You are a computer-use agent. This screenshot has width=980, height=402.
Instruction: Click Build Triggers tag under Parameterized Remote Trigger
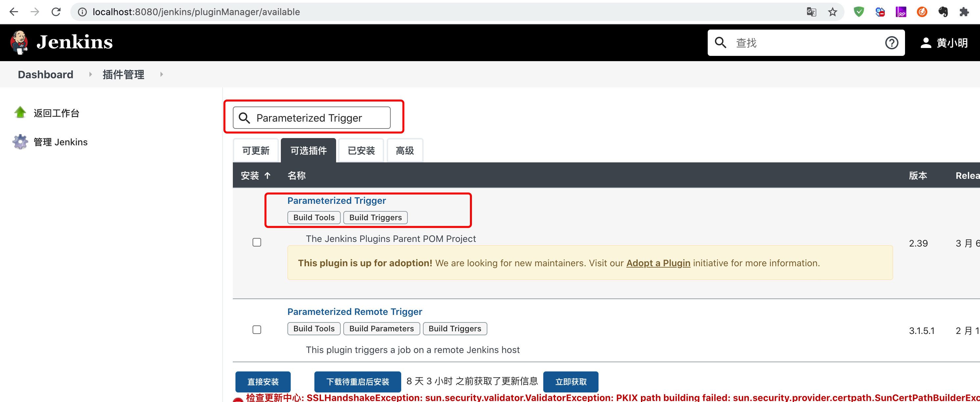point(454,328)
